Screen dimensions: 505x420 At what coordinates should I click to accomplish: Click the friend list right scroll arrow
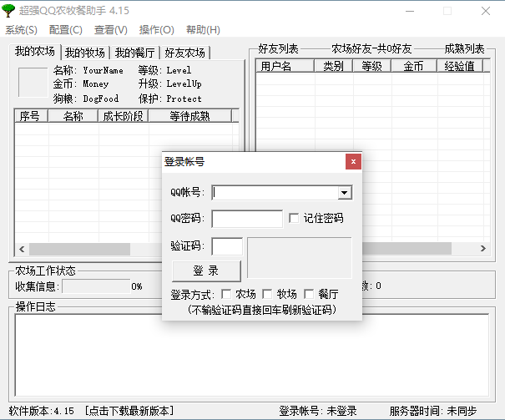[x=483, y=248]
